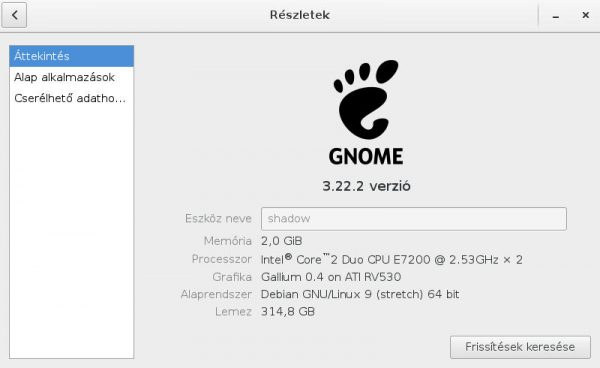Close the Részletek window
This screenshot has height=368, width=600.
[x=585, y=15]
